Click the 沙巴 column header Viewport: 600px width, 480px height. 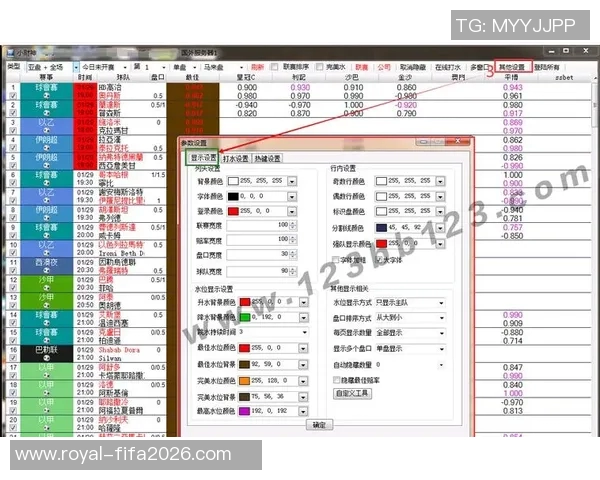click(352, 77)
